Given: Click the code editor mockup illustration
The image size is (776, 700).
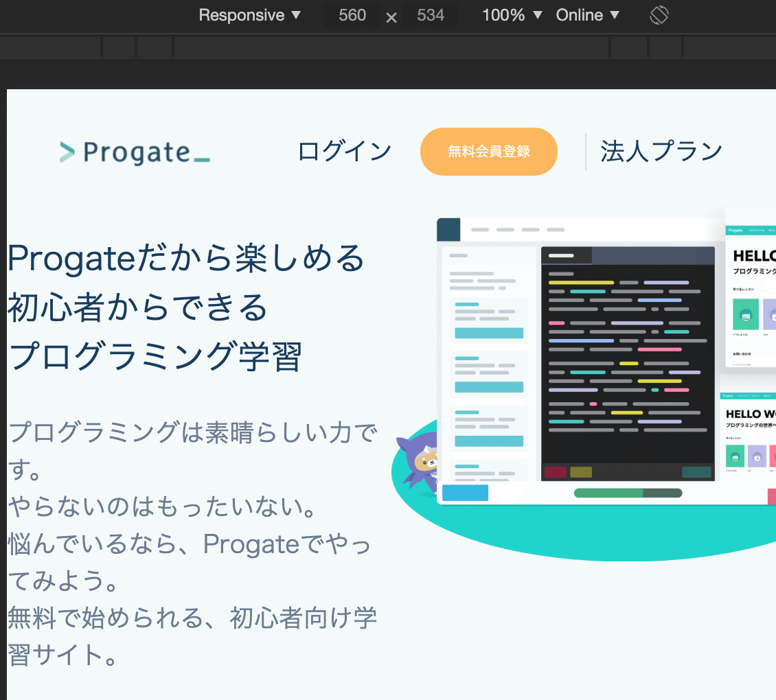Looking at the screenshot, I should [x=628, y=364].
